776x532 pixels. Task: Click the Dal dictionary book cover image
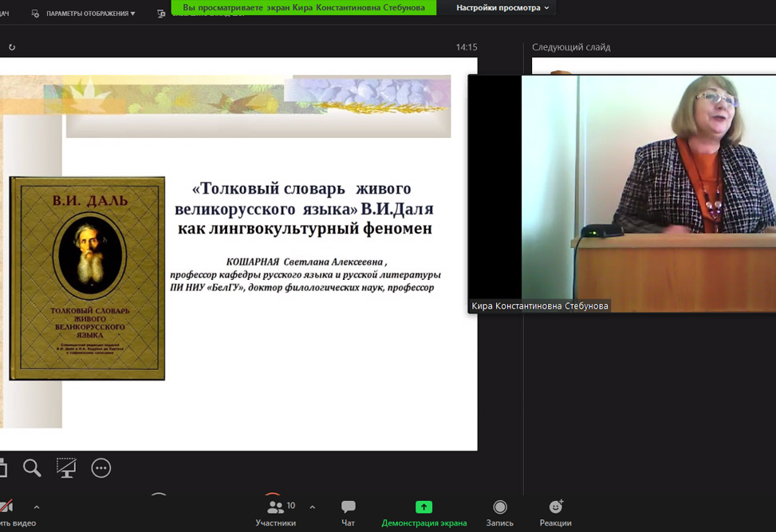point(87,278)
